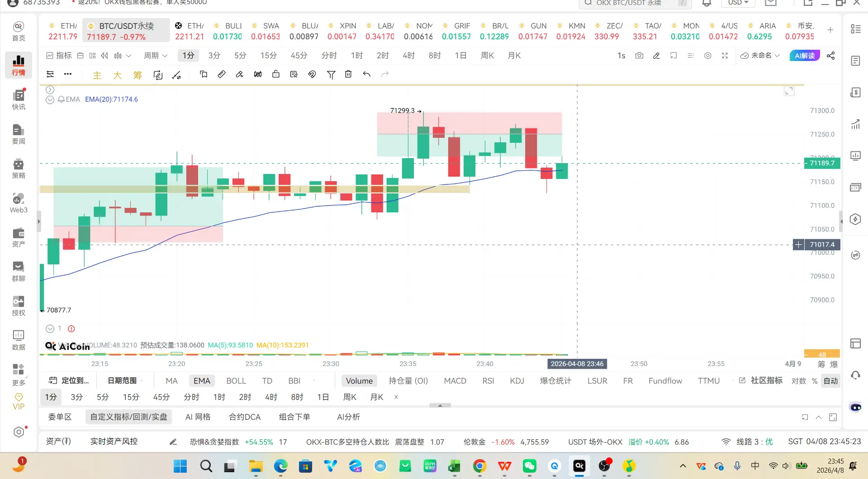Select the ruler measurement drawing tool
The height and width of the screenshot is (479, 868).
(x=222, y=74)
